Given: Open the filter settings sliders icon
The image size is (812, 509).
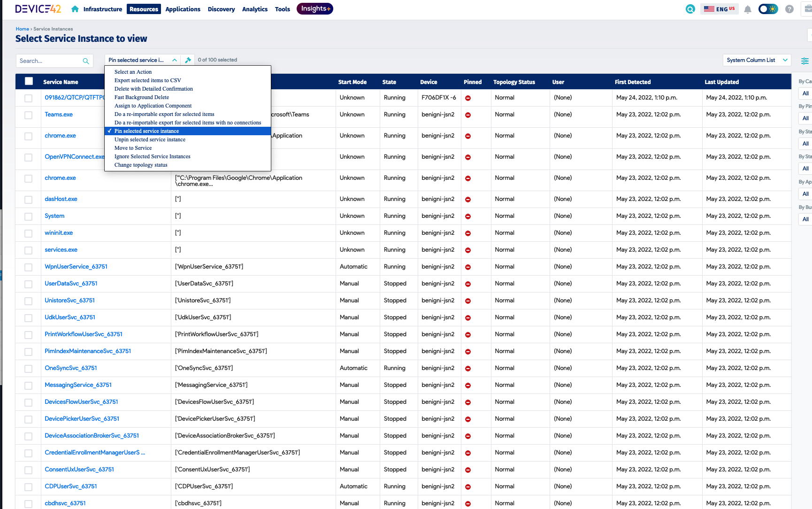Looking at the screenshot, I should click(x=804, y=61).
